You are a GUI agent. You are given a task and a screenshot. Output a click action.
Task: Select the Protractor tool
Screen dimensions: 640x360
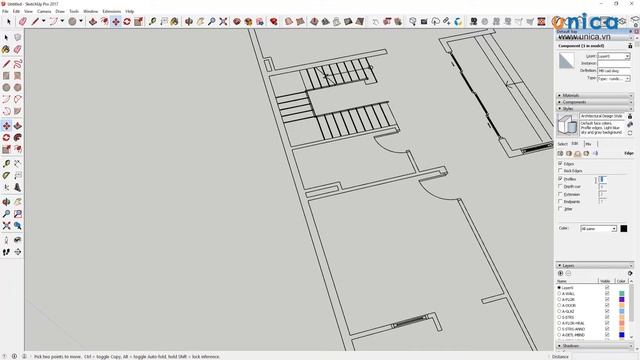[6, 176]
